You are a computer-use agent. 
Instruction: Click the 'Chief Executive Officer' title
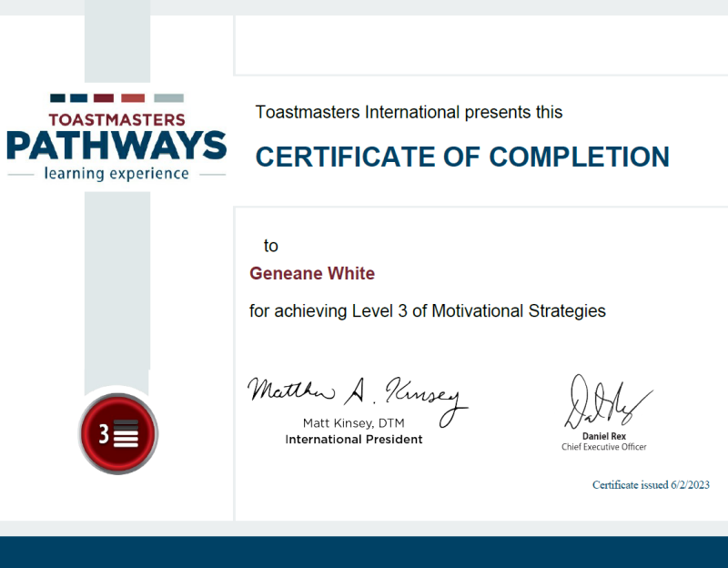pyautogui.click(x=604, y=447)
